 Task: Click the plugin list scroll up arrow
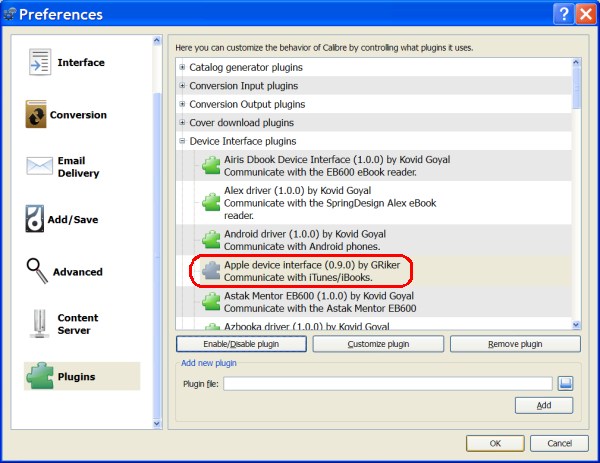(x=576, y=63)
